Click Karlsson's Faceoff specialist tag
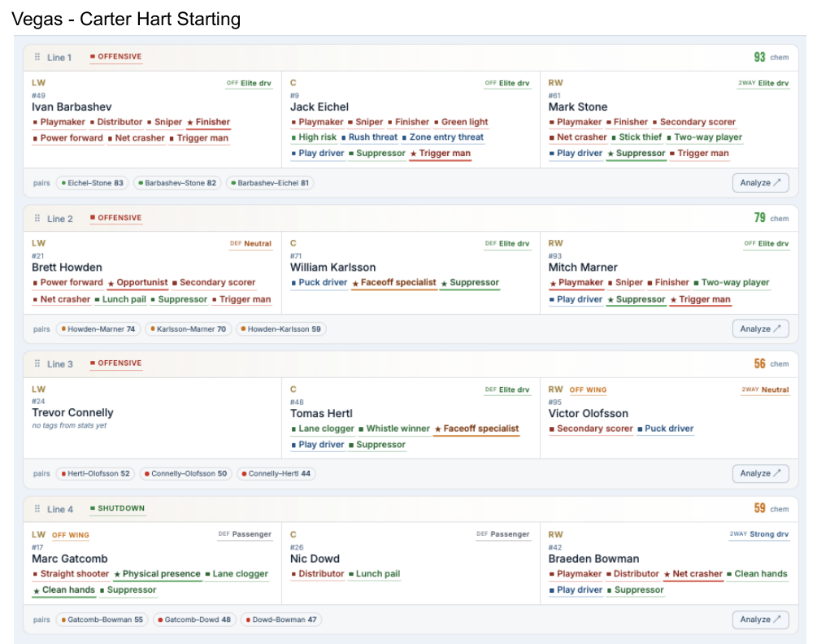 (394, 283)
